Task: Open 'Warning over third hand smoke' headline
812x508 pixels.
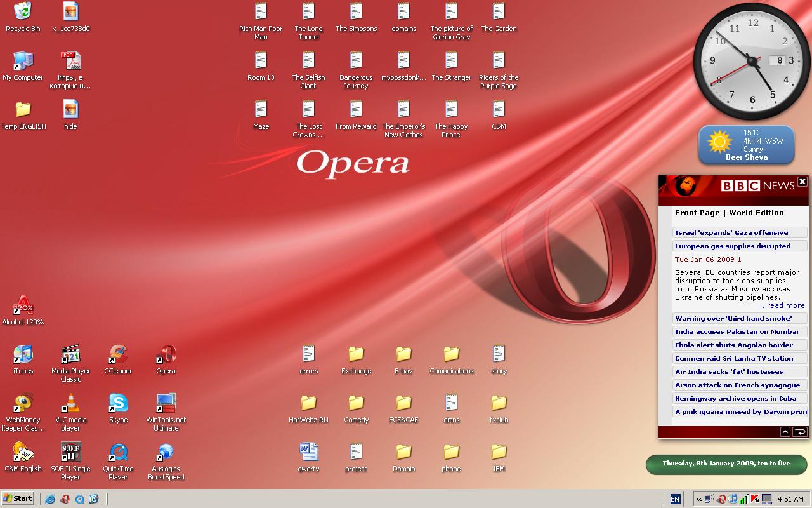Action: (x=740, y=318)
